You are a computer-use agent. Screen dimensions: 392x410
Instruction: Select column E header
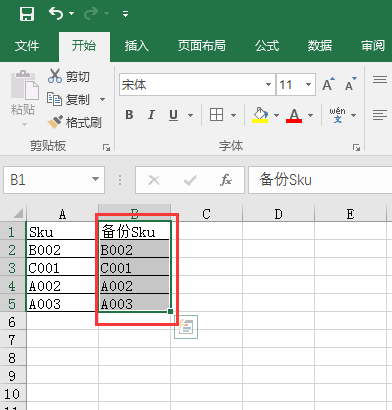(350, 213)
